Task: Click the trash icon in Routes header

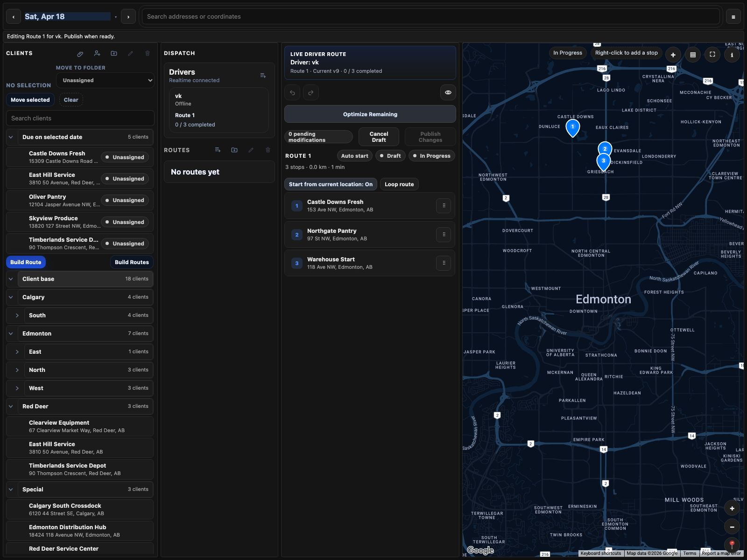Action: (x=268, y=150)
